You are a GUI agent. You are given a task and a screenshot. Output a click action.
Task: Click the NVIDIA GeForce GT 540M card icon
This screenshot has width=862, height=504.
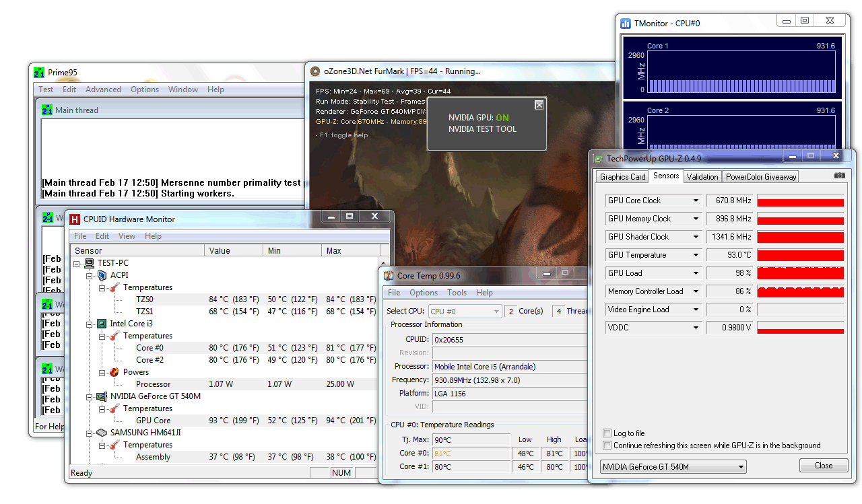coord(102,396)
